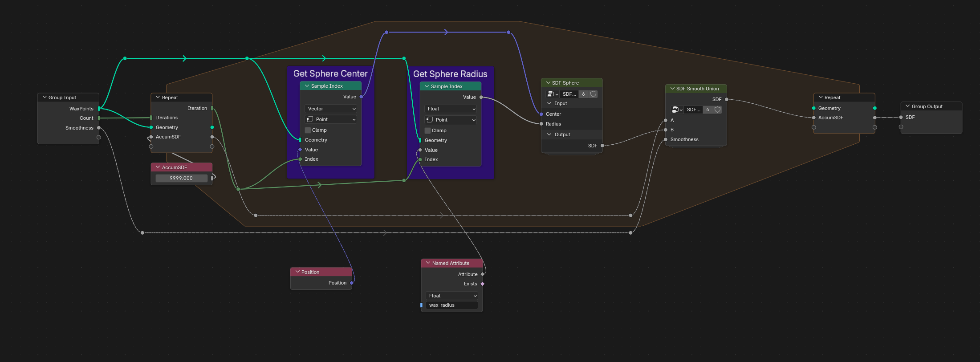This screenshot has width=980, height=362.
Task: Collapse the SDF Sphere node
Action: [548, 82]
